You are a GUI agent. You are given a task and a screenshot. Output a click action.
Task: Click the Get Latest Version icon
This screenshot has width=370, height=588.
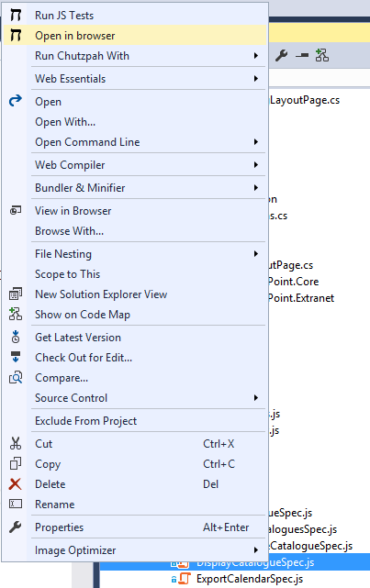[x=16, y=338]
